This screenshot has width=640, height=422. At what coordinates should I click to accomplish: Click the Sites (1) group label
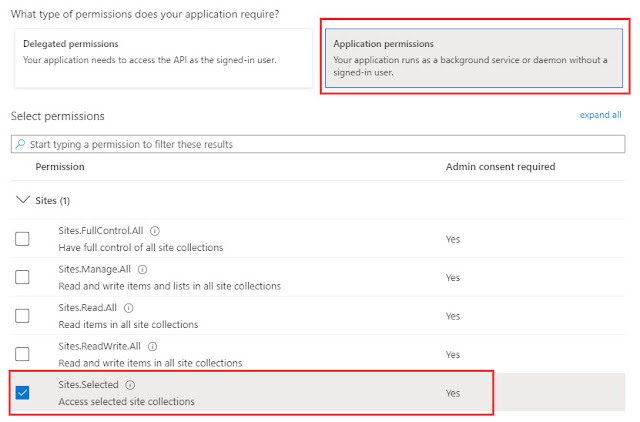[x=53, y=201]
